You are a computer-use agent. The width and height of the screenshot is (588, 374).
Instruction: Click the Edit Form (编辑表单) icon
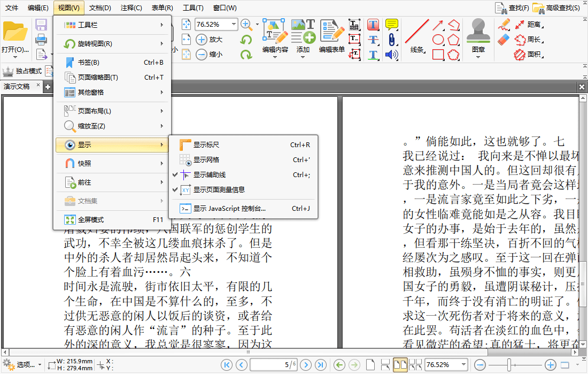(x=331, y=32)
